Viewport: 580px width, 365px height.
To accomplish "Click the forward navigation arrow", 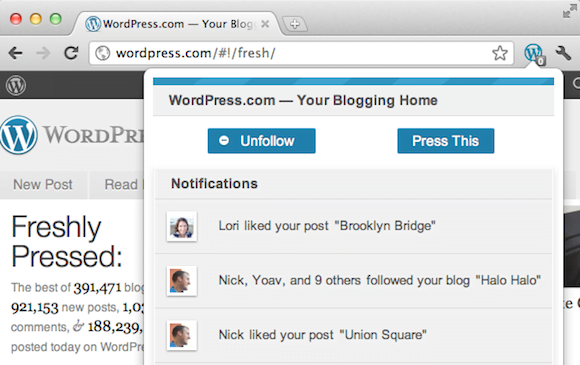I will (x=43, y=53).
